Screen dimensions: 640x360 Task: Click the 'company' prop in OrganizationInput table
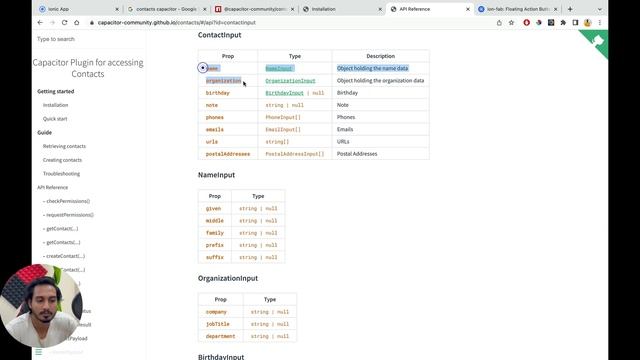point(216,312)
